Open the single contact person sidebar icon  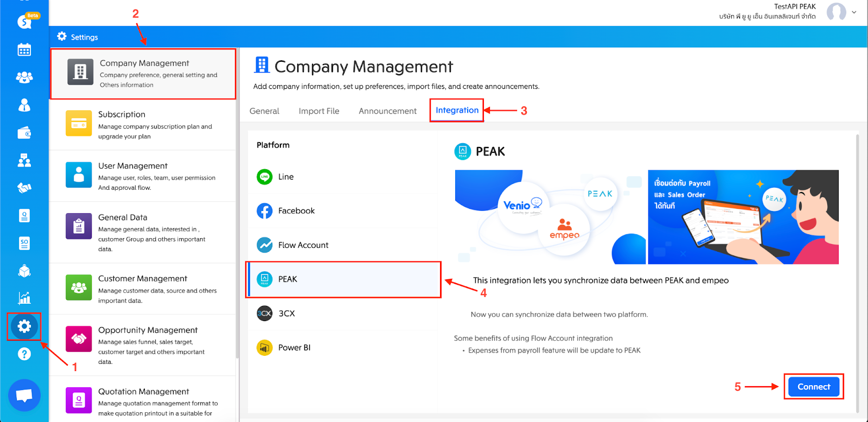tap(24, 105)
